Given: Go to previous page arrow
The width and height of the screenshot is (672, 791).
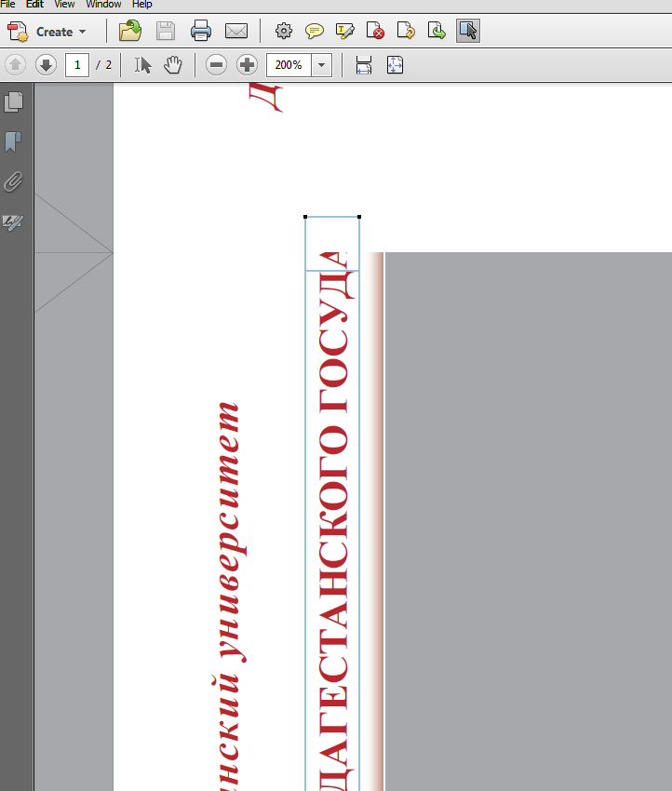Looking at the screenshot, I should click(15, 65).
